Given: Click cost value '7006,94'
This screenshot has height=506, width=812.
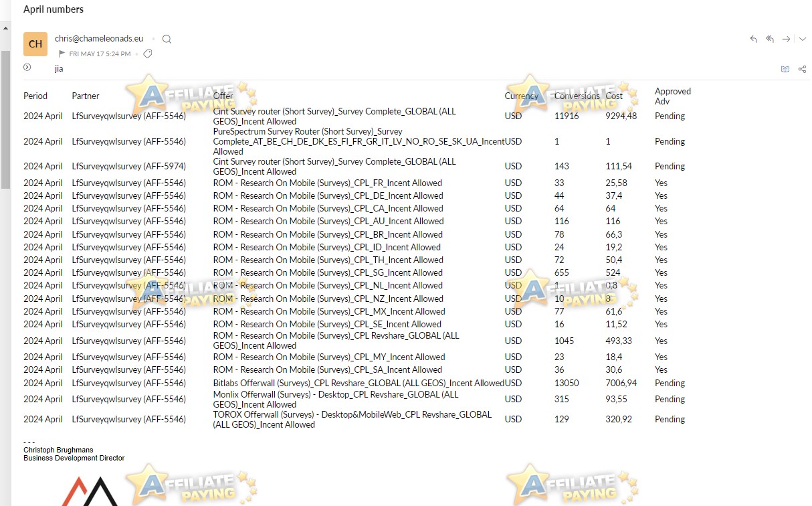Looking at the screenshot, I should (621, 383).
